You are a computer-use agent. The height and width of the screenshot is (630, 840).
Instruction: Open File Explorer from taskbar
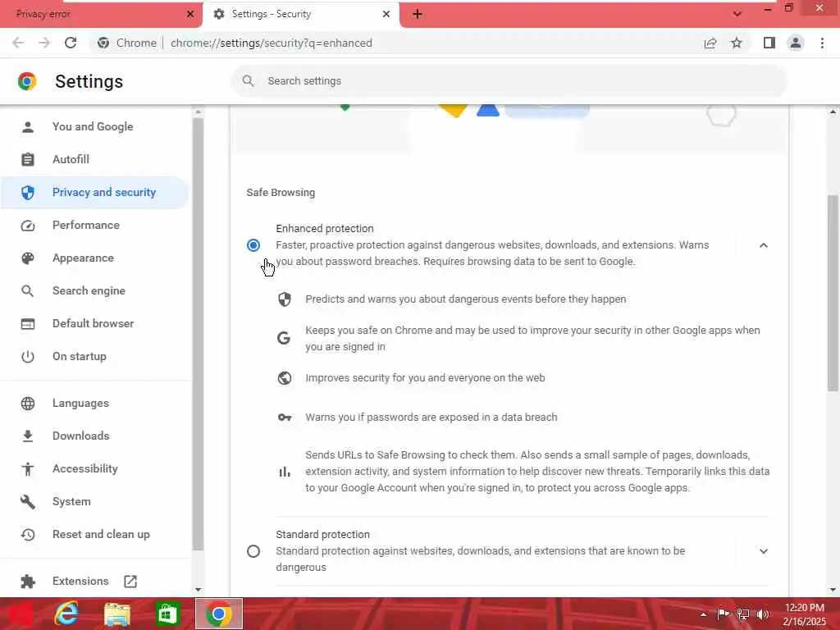click(x=117, y=614)
